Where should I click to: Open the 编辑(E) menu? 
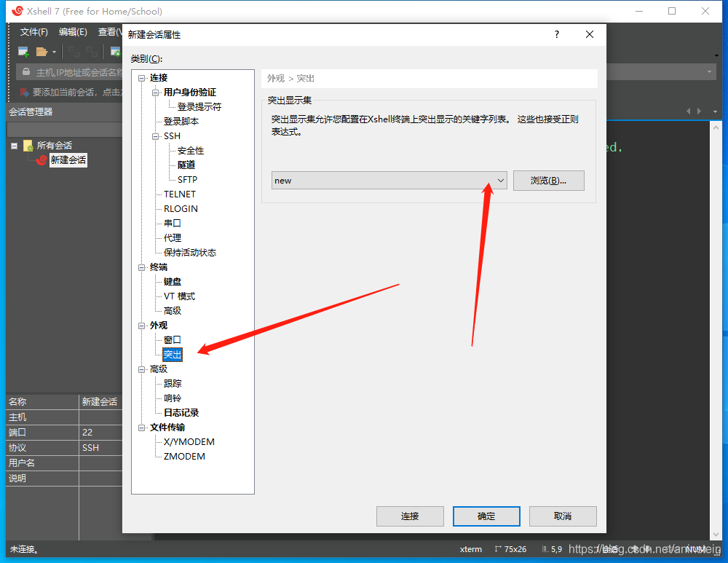[73, 31]
